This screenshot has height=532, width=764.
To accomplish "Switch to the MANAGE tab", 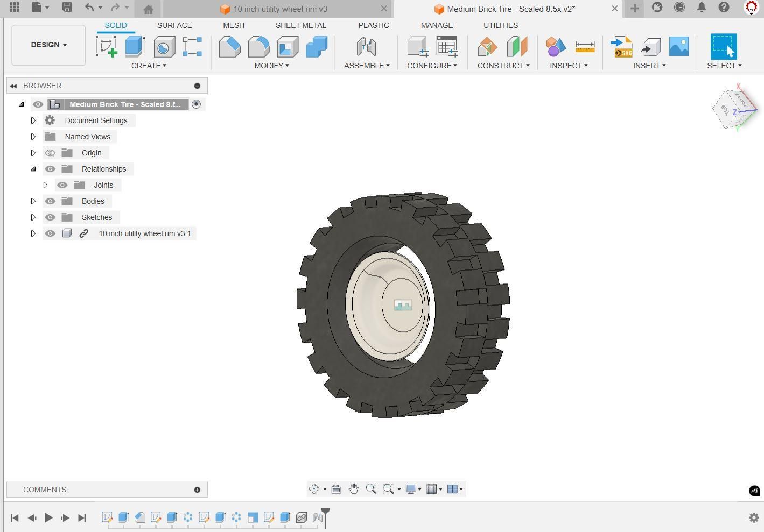I will [x=437, y=25].
